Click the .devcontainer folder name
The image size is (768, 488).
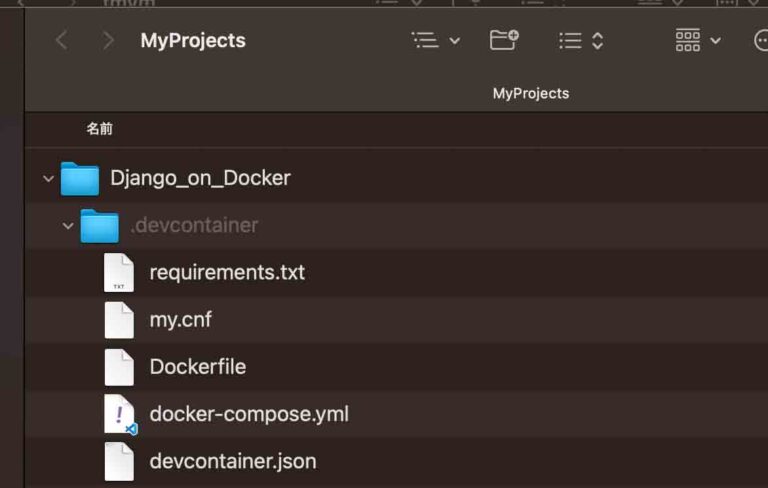click(x=194, y=225)
